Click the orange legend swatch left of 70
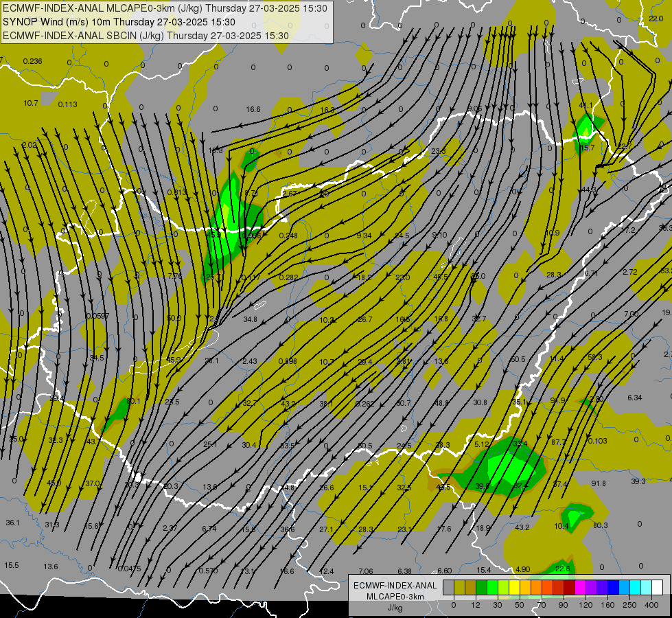 click(536, 587)
